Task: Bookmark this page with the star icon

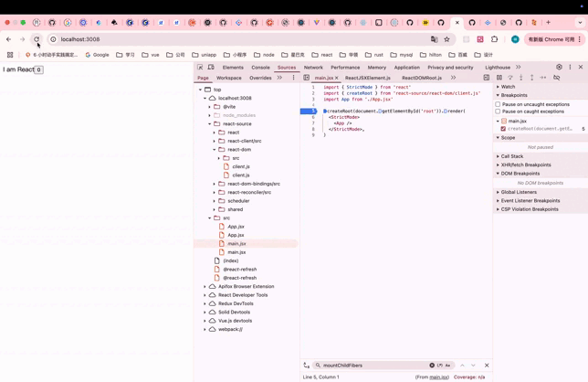Action: click(446, 39)
